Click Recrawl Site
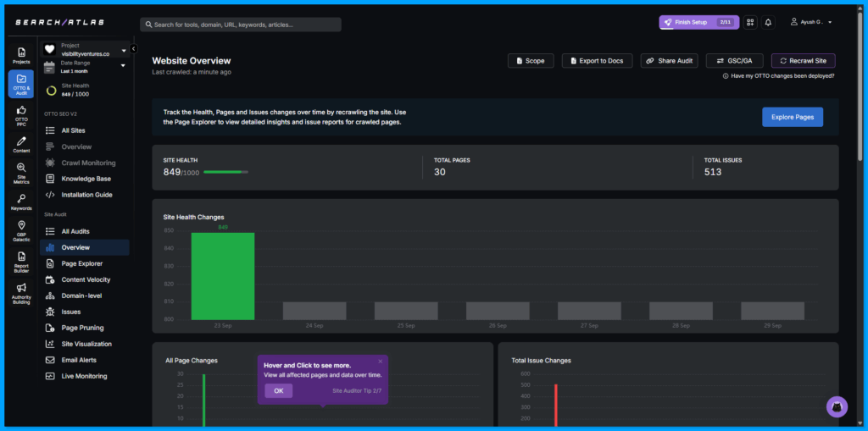 [x=803, y=61]
